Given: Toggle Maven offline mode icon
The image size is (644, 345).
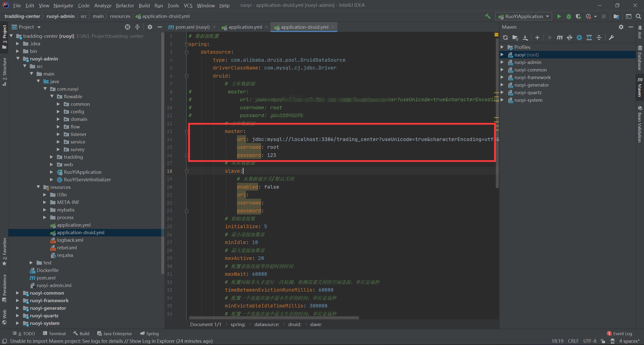Looking at the screenshot, I should 570,38.
